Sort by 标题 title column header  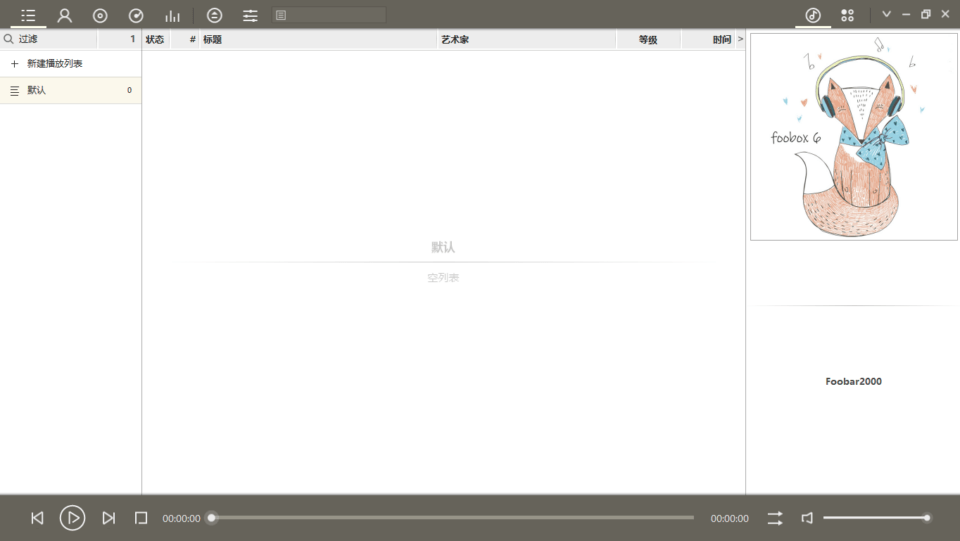(x=318, y=40)
